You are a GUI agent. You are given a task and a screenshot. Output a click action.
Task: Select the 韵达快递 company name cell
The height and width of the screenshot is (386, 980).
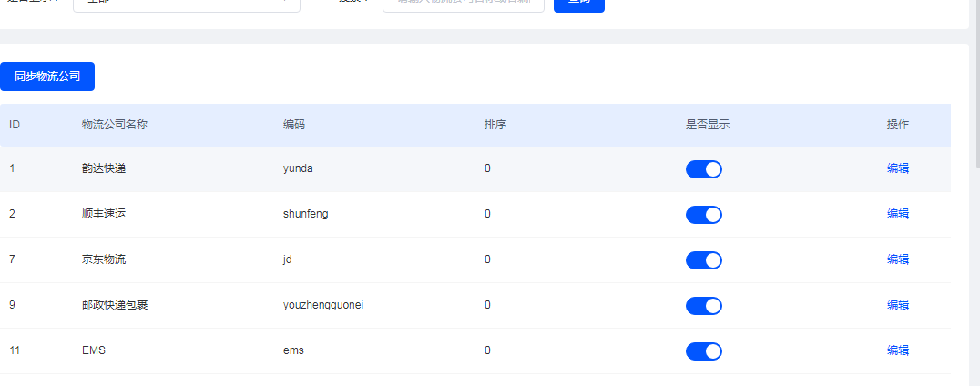click(104, 168)
